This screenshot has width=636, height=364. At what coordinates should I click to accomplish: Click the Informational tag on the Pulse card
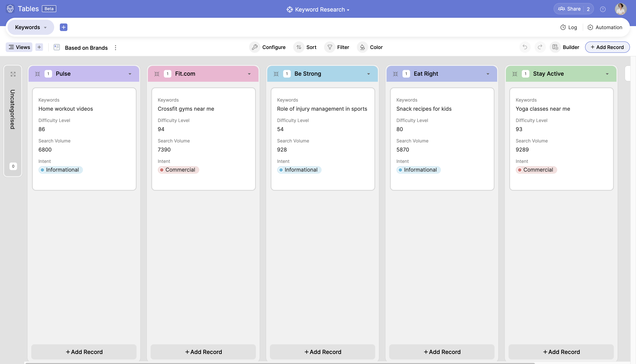(61, 170)
